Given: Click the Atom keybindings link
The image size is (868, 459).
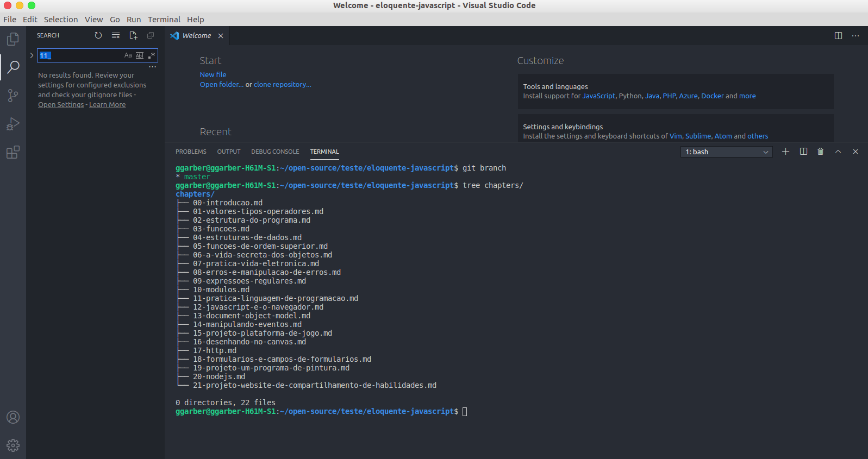Looking at the screenshot, I should [723, 136].
